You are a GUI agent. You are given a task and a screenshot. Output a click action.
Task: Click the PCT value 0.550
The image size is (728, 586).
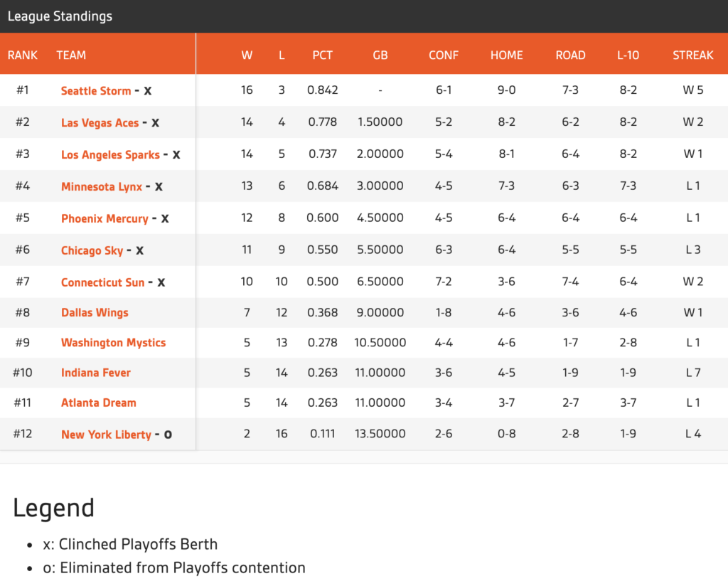322,250
